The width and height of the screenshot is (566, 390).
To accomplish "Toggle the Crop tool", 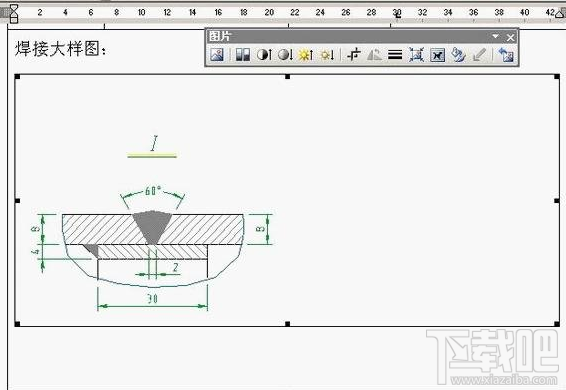I will (353, 55).
